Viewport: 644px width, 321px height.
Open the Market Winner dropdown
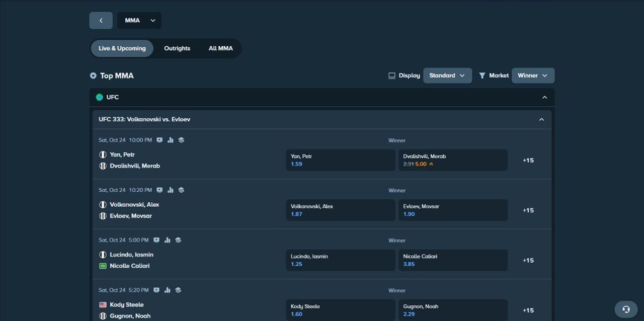pyautogui.click(x=533, y=75)
